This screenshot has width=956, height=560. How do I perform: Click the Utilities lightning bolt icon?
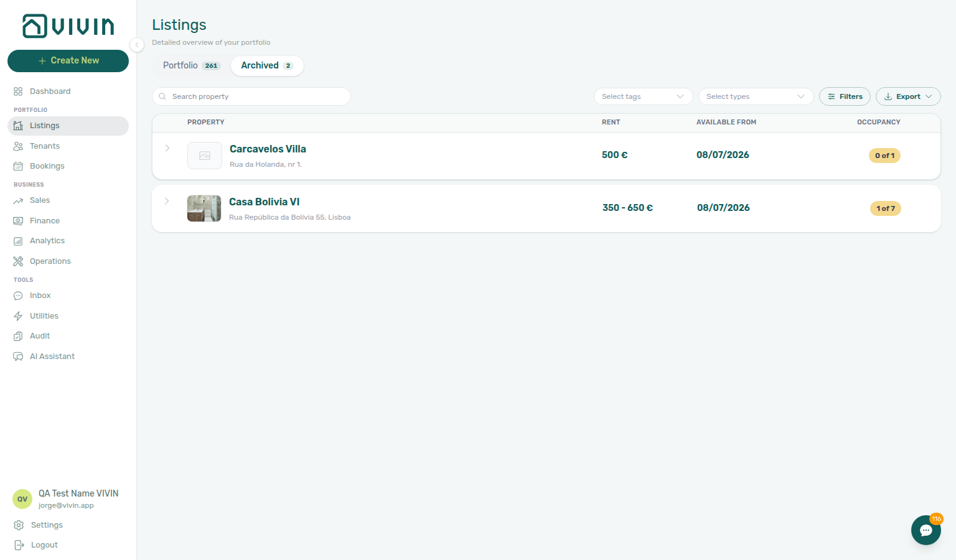(x=18, y=316)
